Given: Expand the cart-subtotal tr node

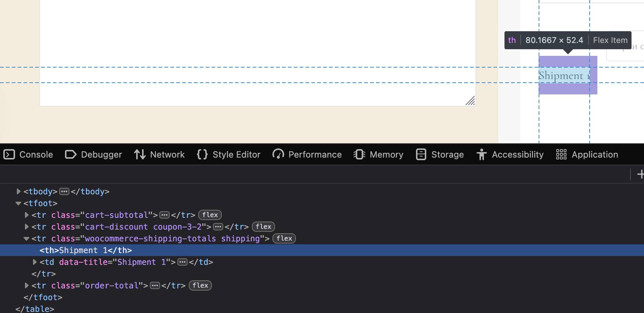Looking at the screenshot, I should coord(26,215).
